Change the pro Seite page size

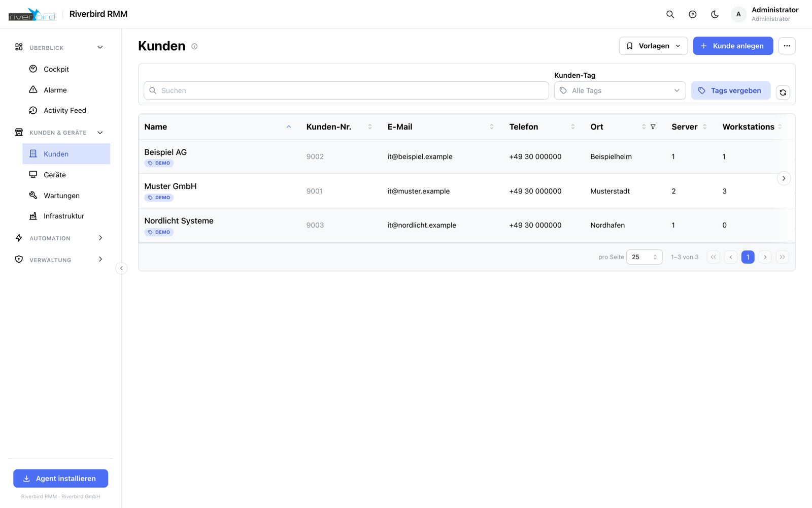click(x=644, y=257)
